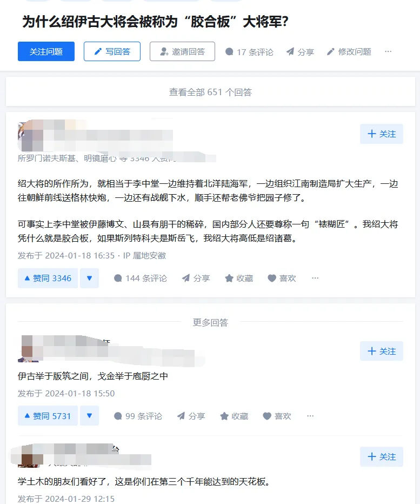Click the 17 条评论 comment icon
The image size is (420, 504).
229,52
